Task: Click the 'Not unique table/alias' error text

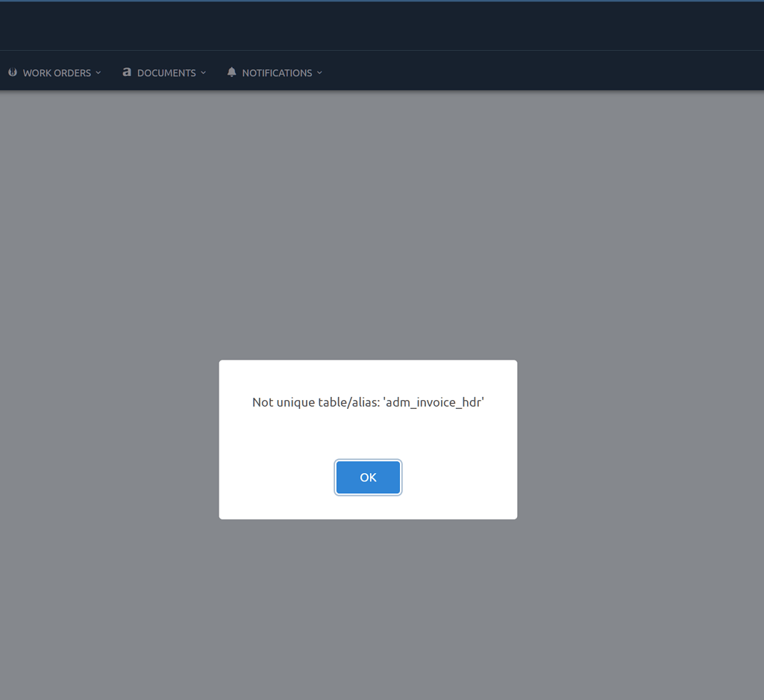Action: click(x=368, y=401)
